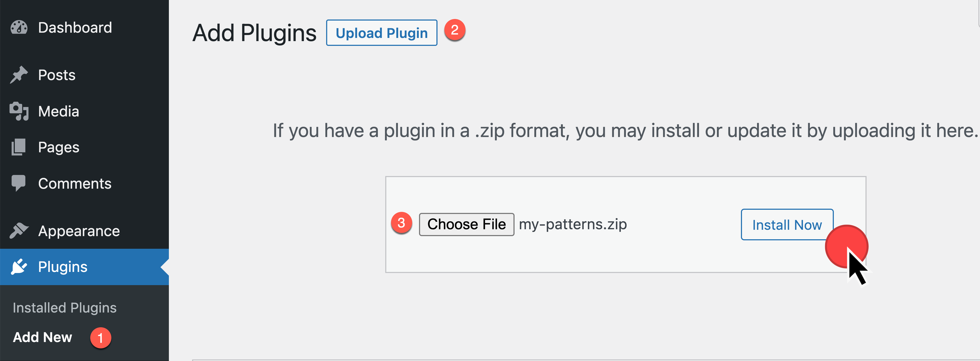Click the Posts pushpin icon
The height and width of the screenshot is (361, 980).
pos(19,75)
